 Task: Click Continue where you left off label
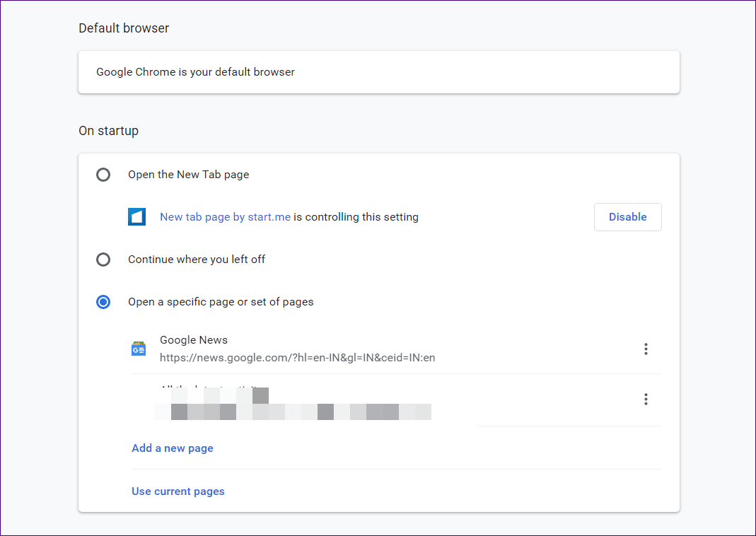[197, 260]
